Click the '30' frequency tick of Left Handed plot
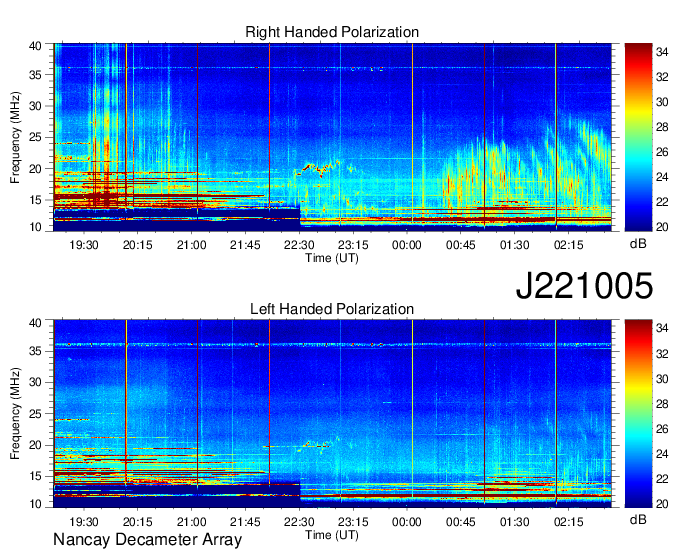 point(35,382)
